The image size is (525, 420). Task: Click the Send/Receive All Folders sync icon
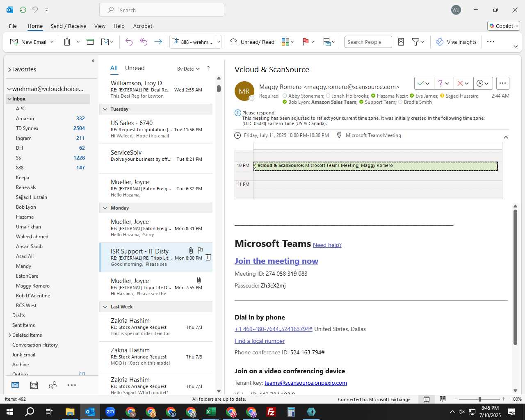pyautogui.click(x=23, y=10)
